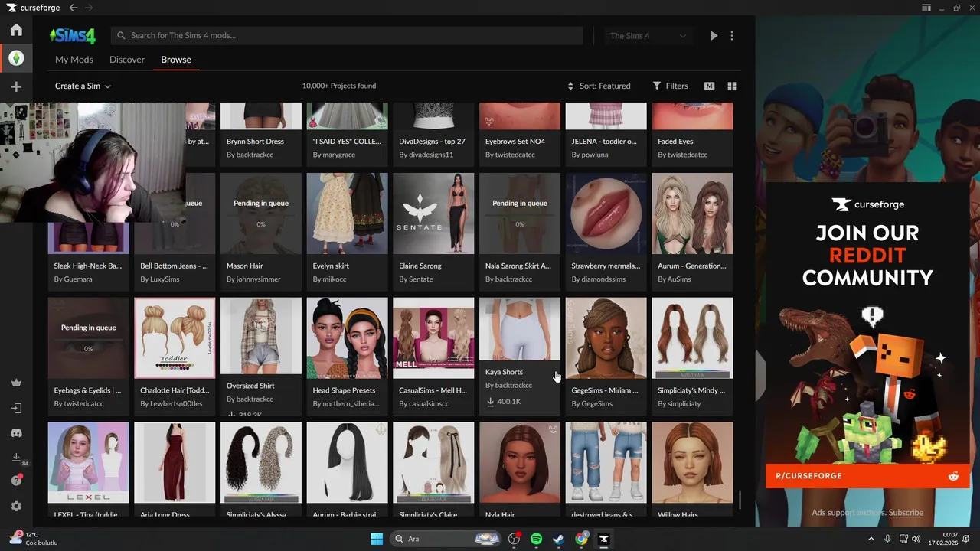
Task: Click the Search for The Sims 4 mods field
Action: [x=347, y=35]
